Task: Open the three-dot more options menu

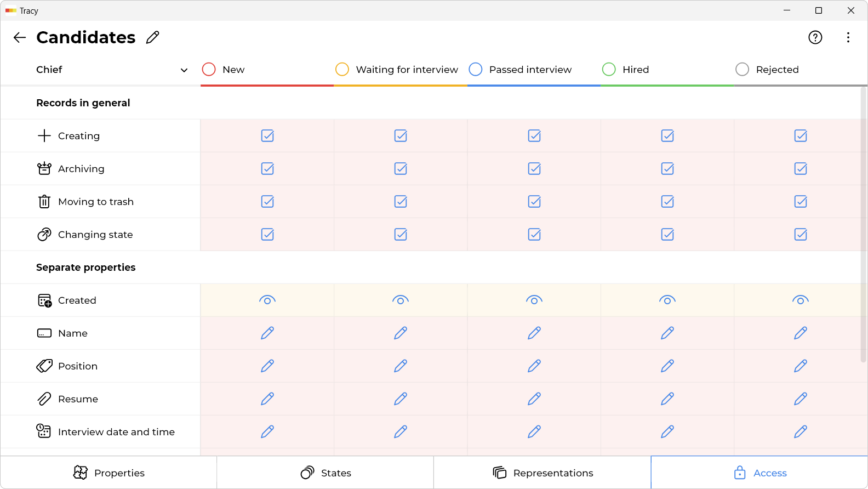Action: (848, 37)
